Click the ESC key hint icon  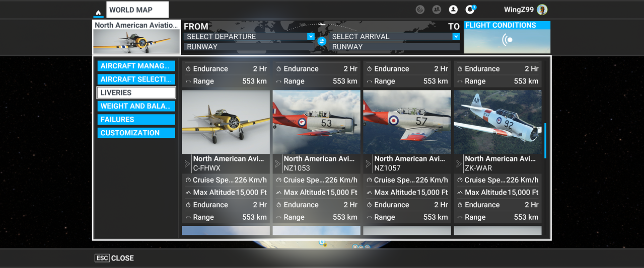coord(102,258)
